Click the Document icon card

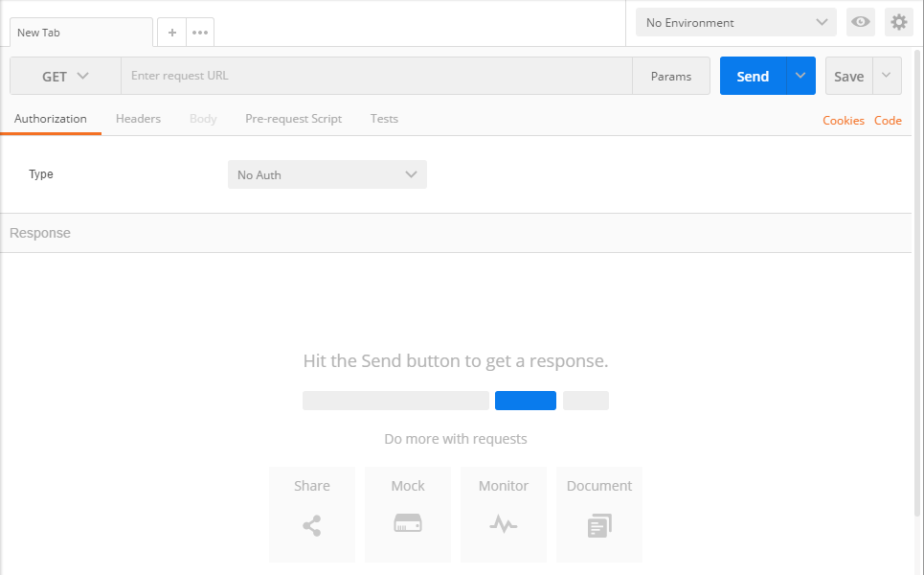click(599, 515)
